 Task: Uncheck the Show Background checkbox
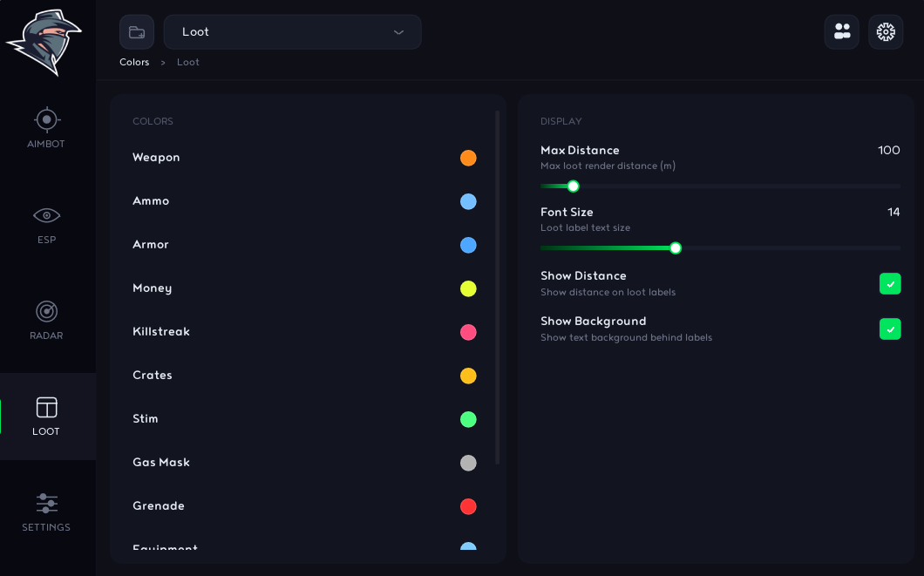(x=890, y=329)
